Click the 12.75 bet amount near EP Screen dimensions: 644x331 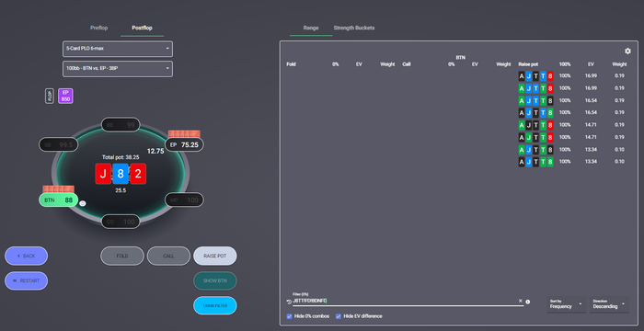point(155,151)
